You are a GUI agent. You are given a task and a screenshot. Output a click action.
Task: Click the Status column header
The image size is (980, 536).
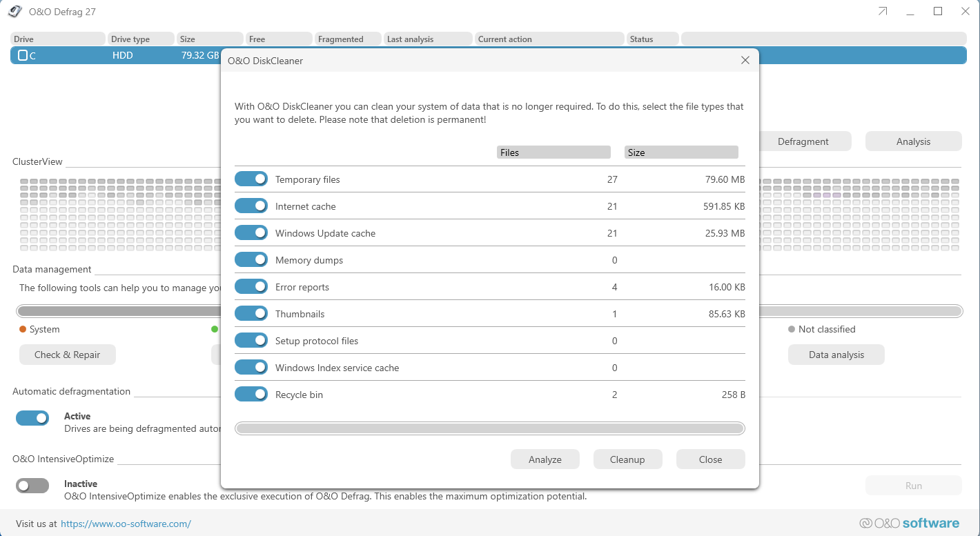(x=653, y=39)
